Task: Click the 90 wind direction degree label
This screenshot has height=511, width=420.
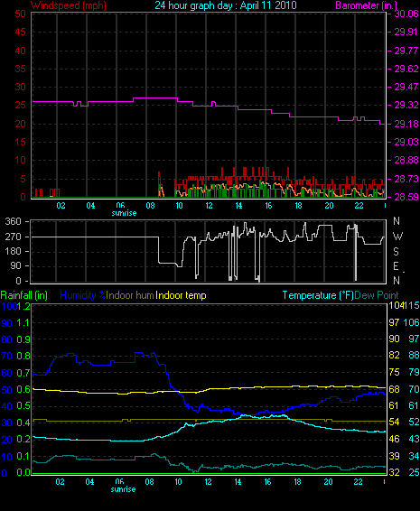Action: tap(15, 266)
